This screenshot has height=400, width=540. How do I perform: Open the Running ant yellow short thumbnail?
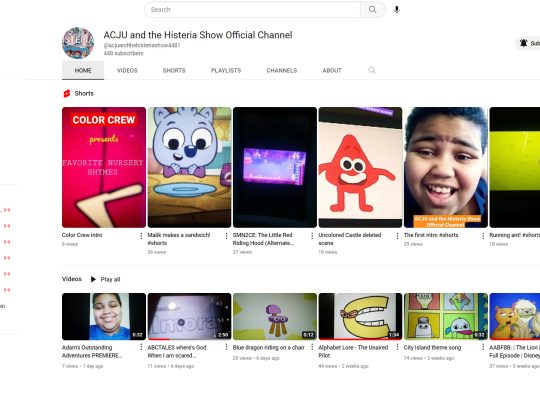[515, 167]
